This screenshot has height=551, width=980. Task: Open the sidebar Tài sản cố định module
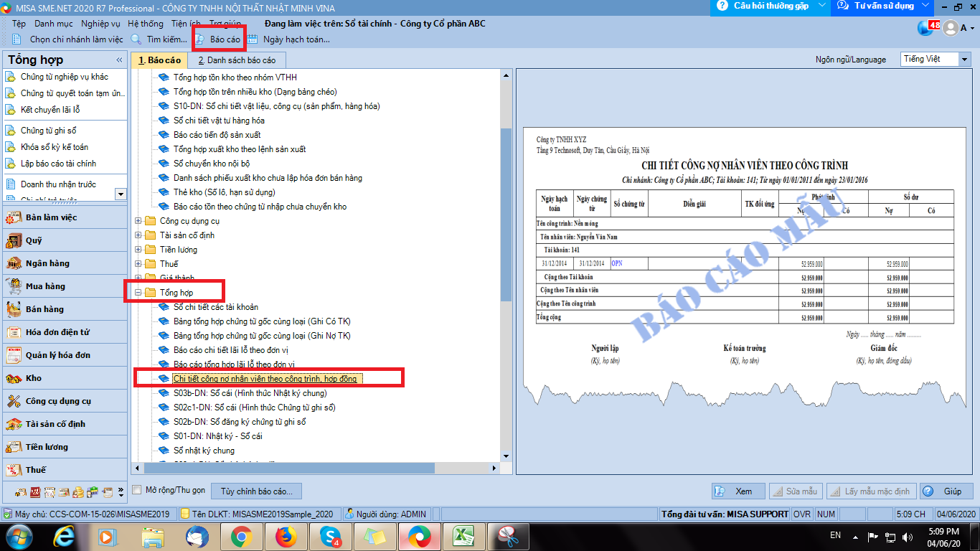pyautogui.click(x=65, y=424)
